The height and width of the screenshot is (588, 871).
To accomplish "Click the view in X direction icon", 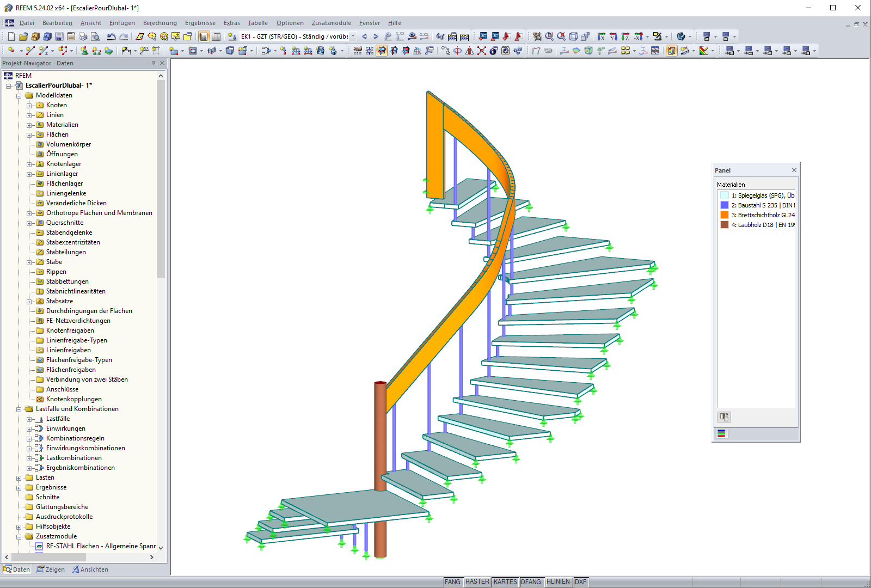I will (602, 36).
